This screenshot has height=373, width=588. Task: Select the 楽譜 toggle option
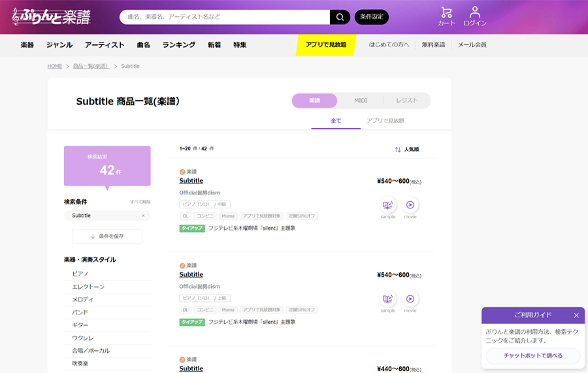tap(315, 101)
